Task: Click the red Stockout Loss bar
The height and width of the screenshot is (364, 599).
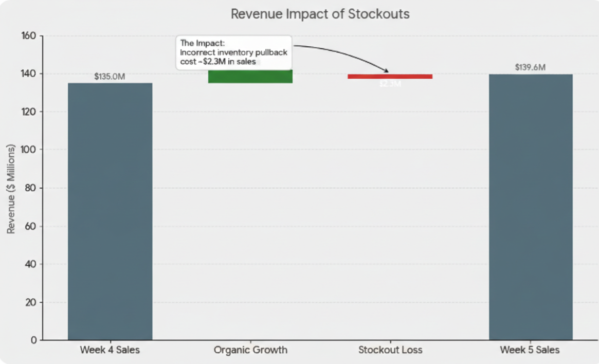Action: coord(390,77)
